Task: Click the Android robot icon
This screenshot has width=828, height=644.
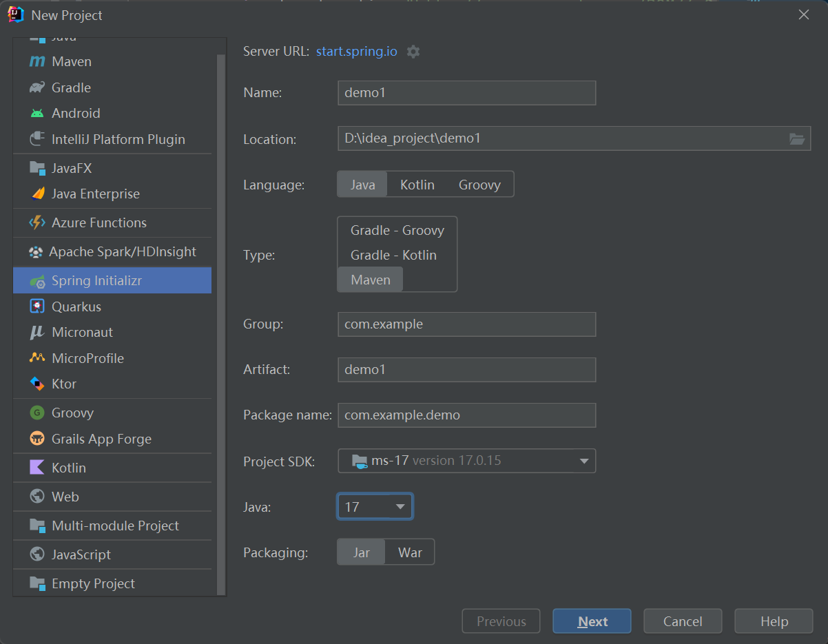Action: tap(37, 113)
